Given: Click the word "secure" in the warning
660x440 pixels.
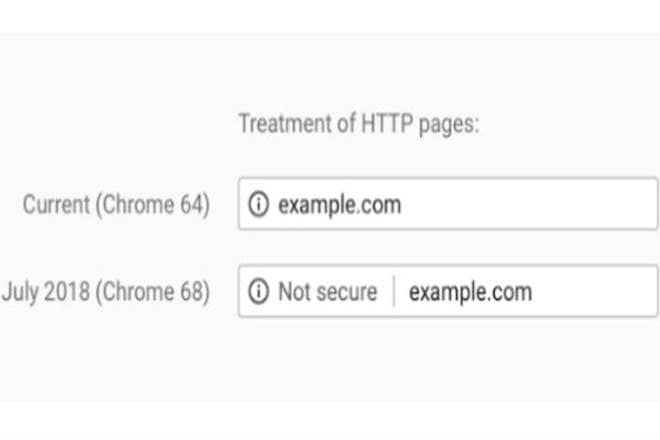Looking at the screenshot, I should coord(346,292).
